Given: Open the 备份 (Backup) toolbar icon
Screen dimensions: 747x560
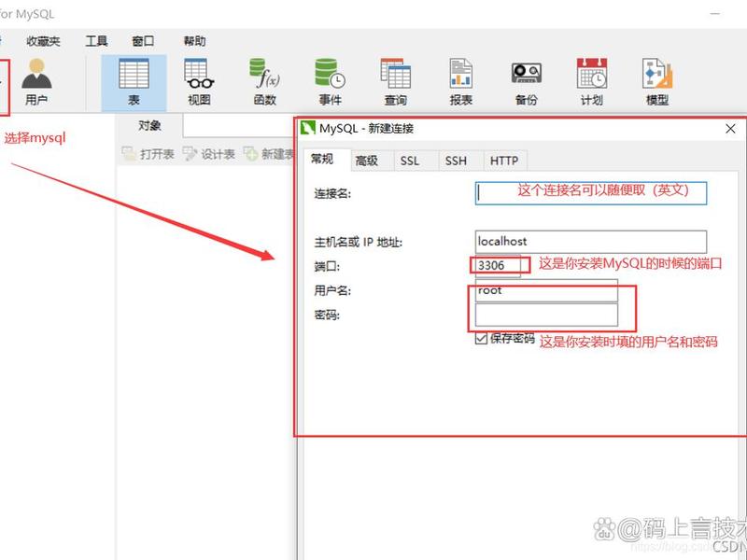Looking at the screenshot, I should tap(527, 82).
